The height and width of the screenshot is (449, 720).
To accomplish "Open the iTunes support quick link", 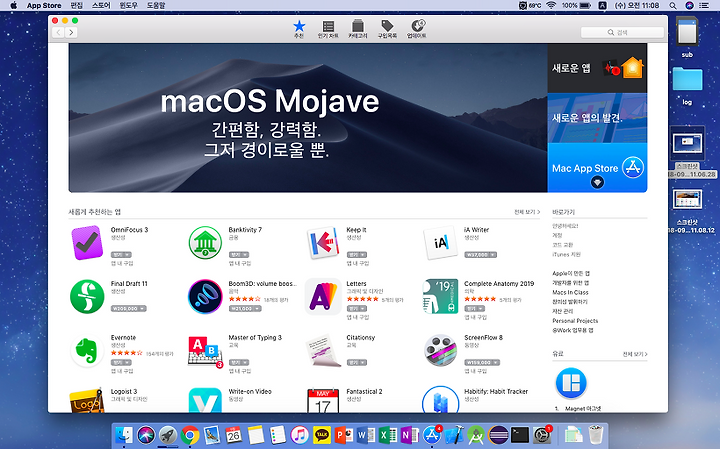I will 566,254.
